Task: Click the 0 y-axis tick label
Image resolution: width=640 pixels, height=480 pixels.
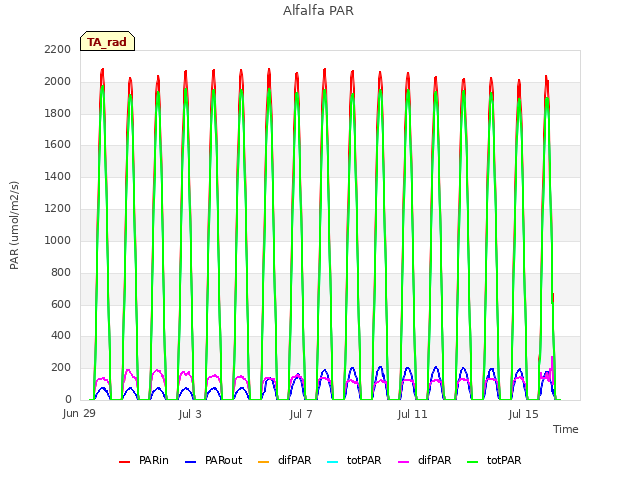Action: (x=68, y=399)
